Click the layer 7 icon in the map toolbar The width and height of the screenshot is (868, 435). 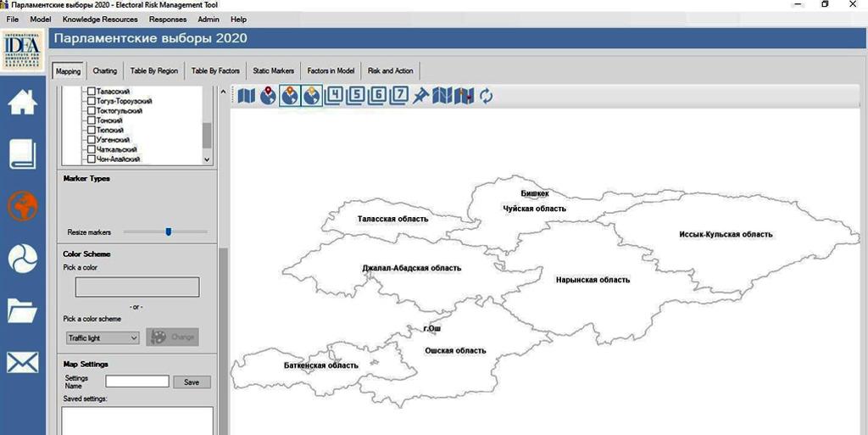tap(399, 96)
